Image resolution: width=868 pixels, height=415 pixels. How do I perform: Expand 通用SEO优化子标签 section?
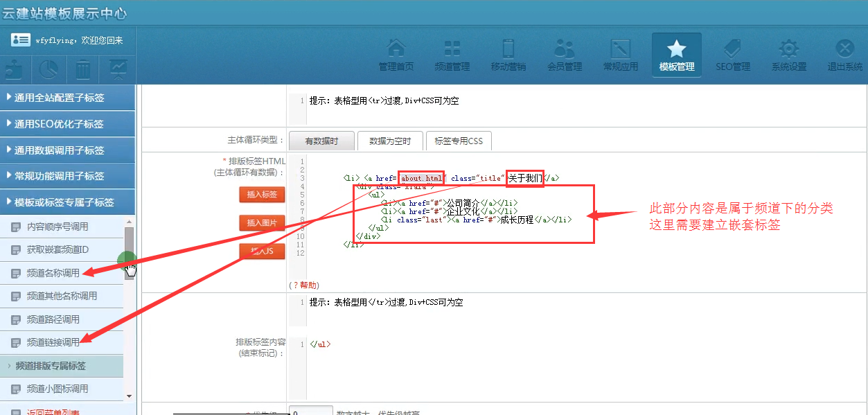tap(67, 124)
